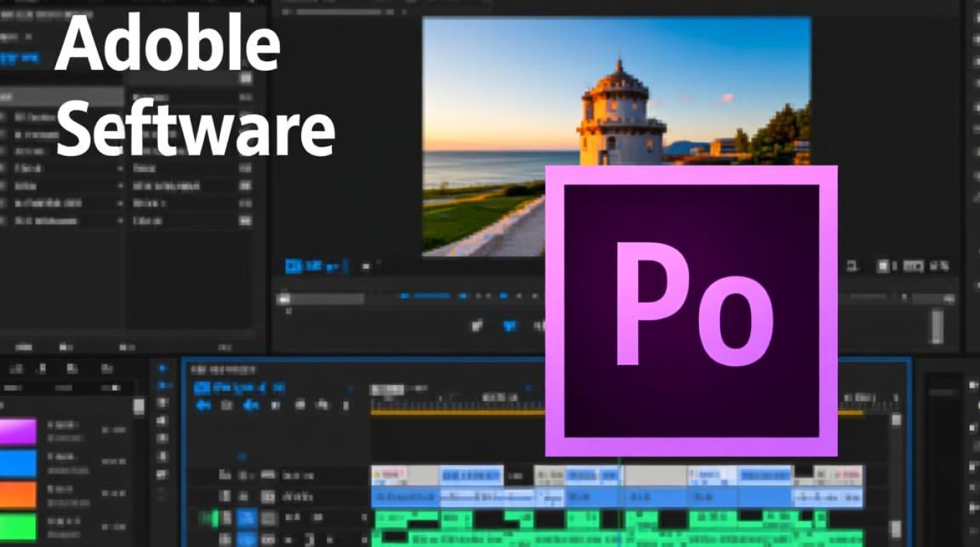This screenshot has width=980, height=547.
Task: Choose the orange color swatch
Action: pyautogui.click(x=17, y=495)
